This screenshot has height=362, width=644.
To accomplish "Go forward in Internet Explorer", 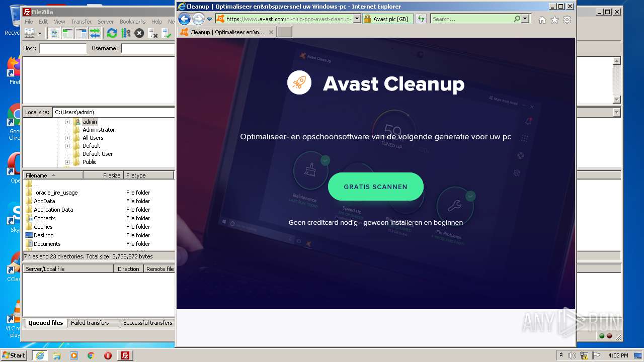I will pos(198,19).
